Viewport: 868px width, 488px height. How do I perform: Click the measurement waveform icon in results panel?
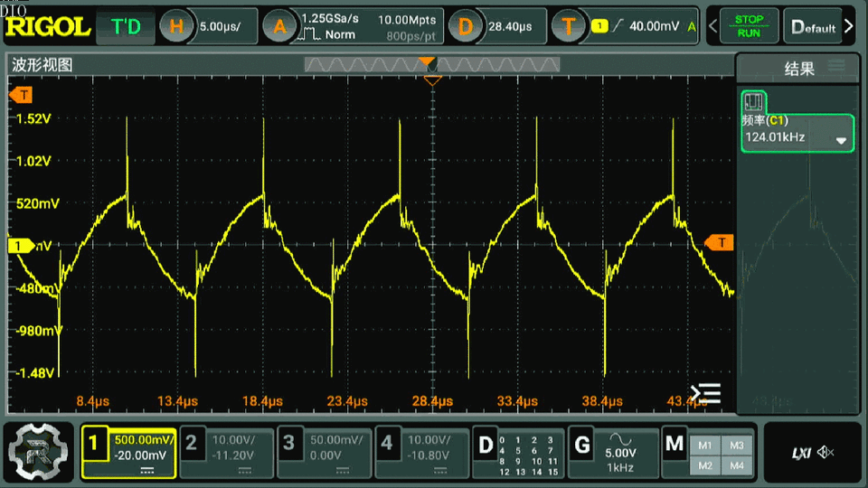pyautogui.click(x=753, y=102)
